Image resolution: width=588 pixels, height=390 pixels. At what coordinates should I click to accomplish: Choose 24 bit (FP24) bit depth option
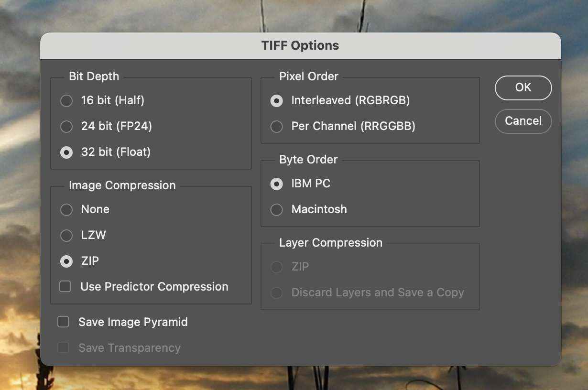pos(66,127)
